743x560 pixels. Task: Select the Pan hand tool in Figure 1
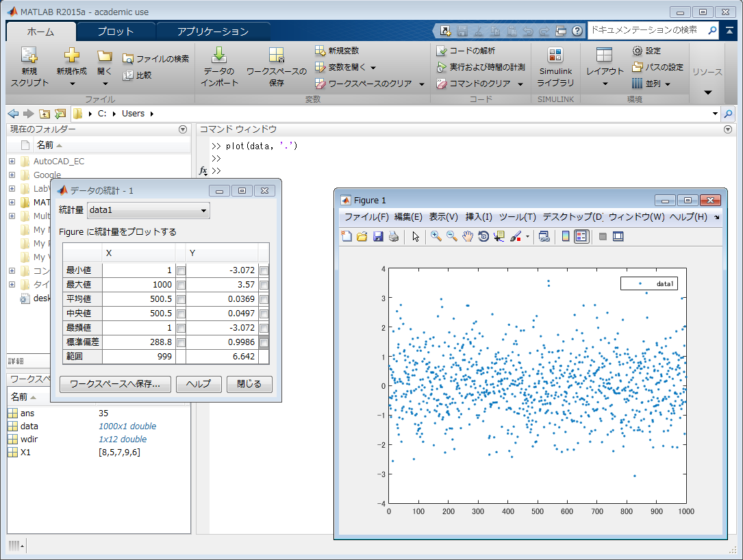click(468, 236)
